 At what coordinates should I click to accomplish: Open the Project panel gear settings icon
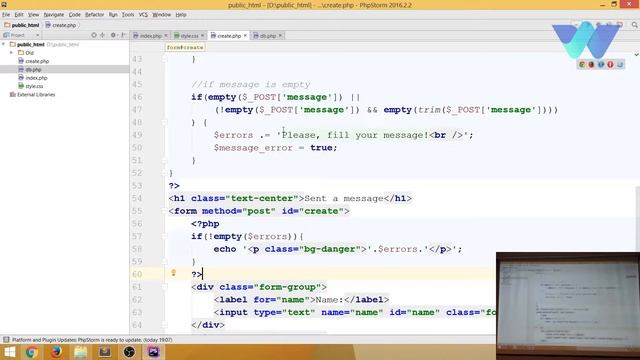pyautogui.click(x=113, y=35)
